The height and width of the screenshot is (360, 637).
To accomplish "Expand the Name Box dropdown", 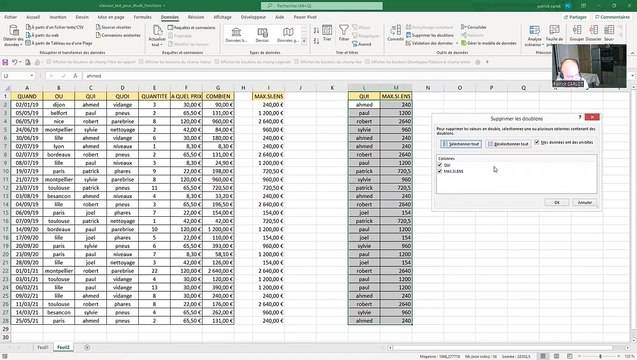I will [x=32, y=76].
